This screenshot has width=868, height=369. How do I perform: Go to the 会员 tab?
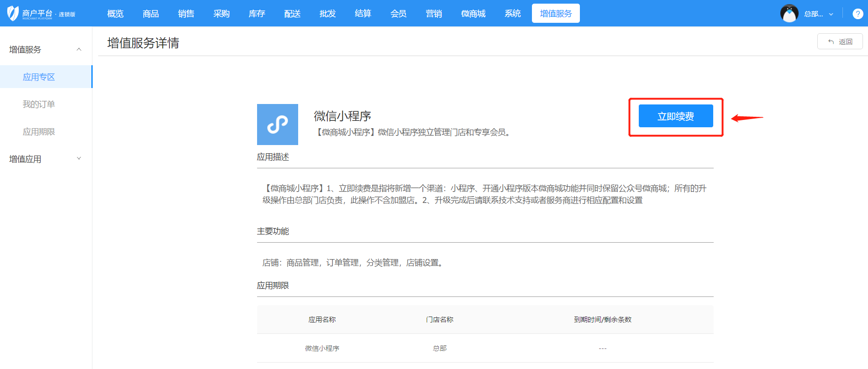(x=398, y=14)
